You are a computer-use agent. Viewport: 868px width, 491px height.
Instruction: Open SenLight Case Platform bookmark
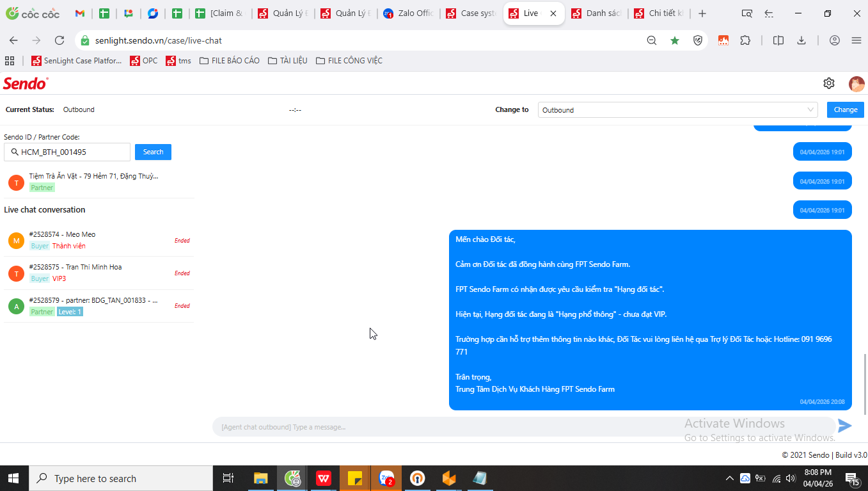pyautogui.click(x=77, y=61)
